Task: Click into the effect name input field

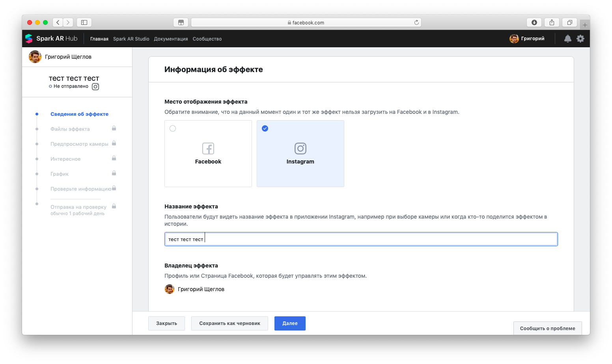Action: pos(361,239)
